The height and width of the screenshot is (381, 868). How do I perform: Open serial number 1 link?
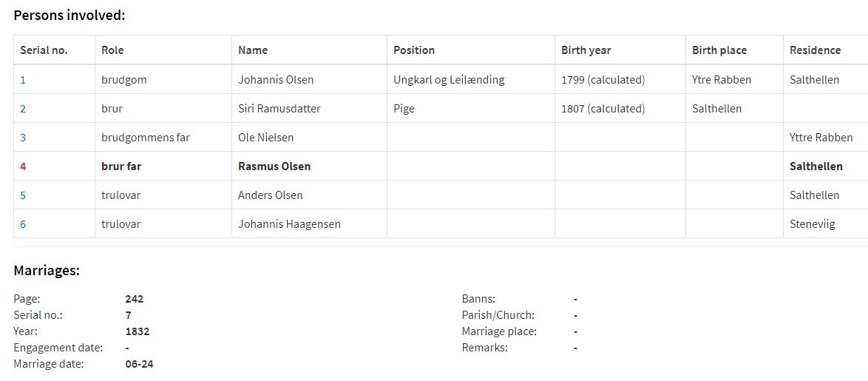click(23, 80)
